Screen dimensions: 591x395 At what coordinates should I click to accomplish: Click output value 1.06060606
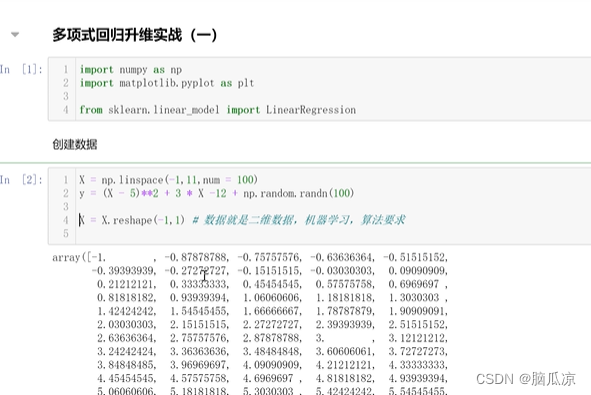tap(272, 298)
